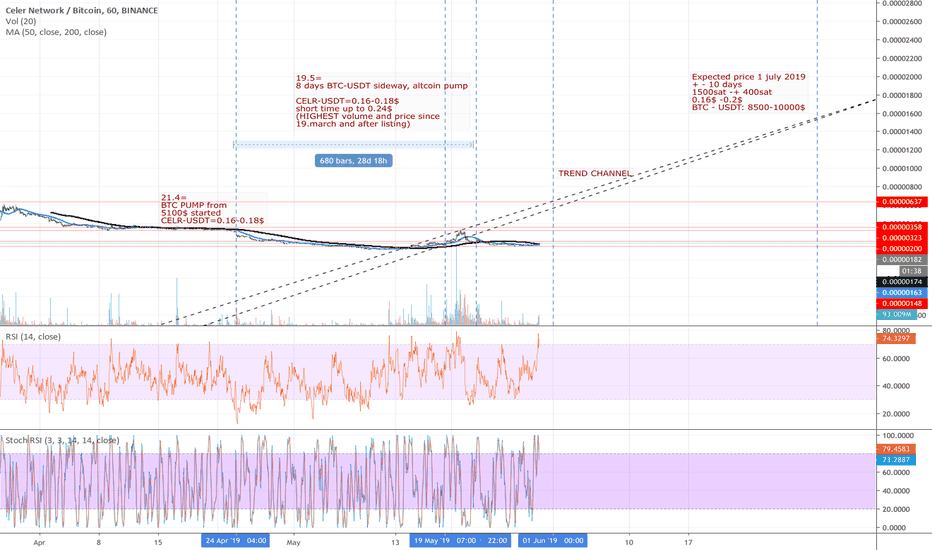Select the 19 May '19 07:00 date marker
The width and height of the screenshot is (932, 550).
445,540
